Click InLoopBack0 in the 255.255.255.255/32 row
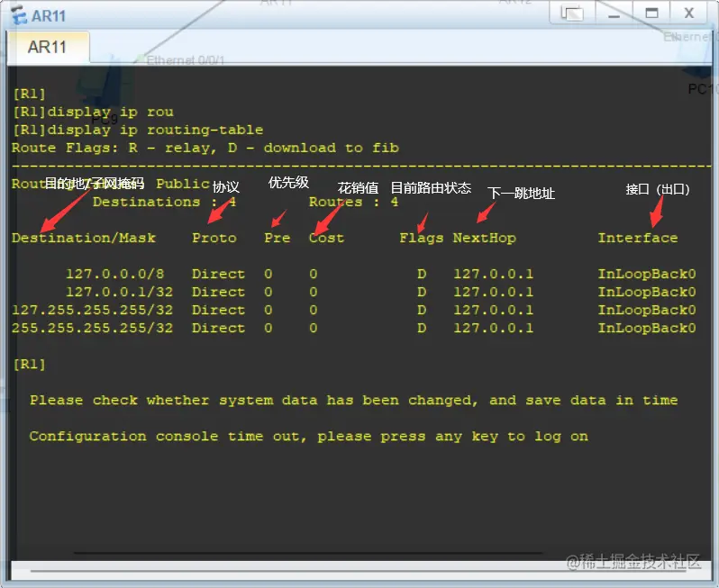This screenshot has height=588, width=719. pyautogui.click(x=647, y=328)
